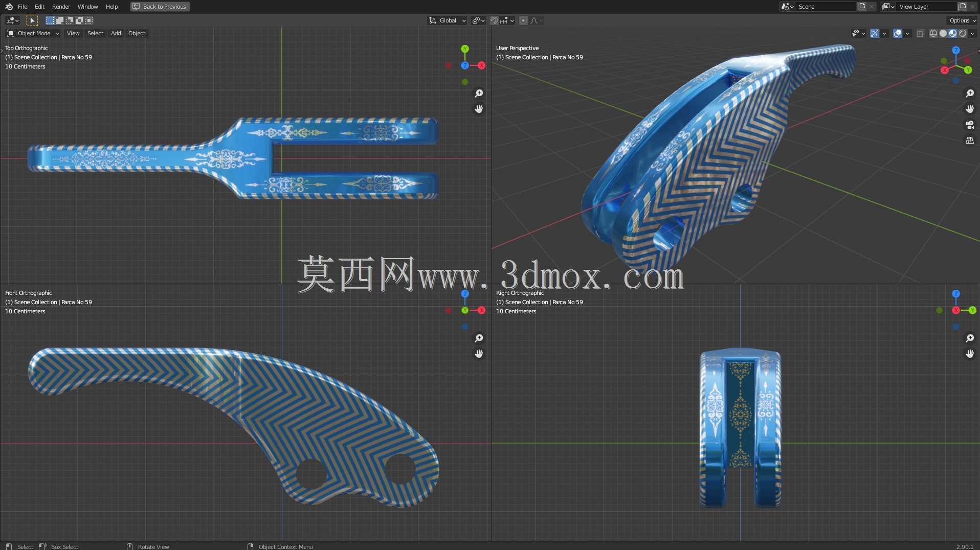Open the File menu

pos(23,7)
